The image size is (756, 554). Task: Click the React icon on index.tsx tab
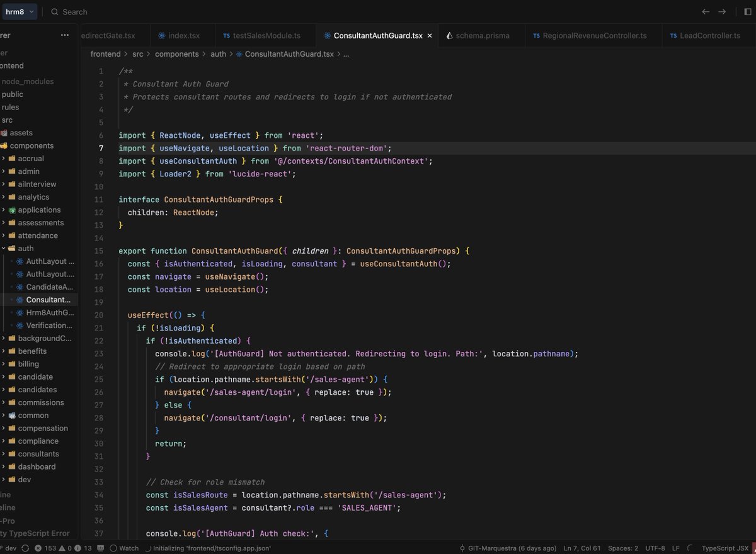(162, 36)
